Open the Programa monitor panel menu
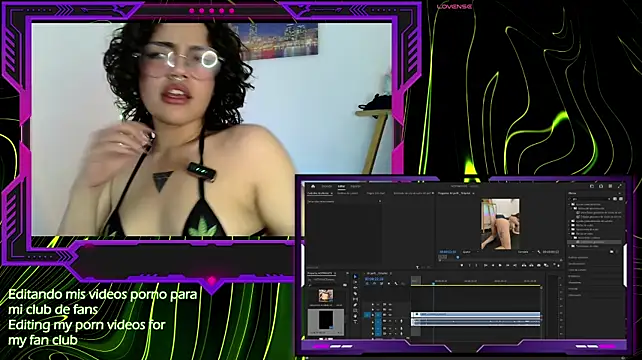Image resolution: width=642 pixels, height=360 pixels. pyautogui.click(x=473, y=193)
